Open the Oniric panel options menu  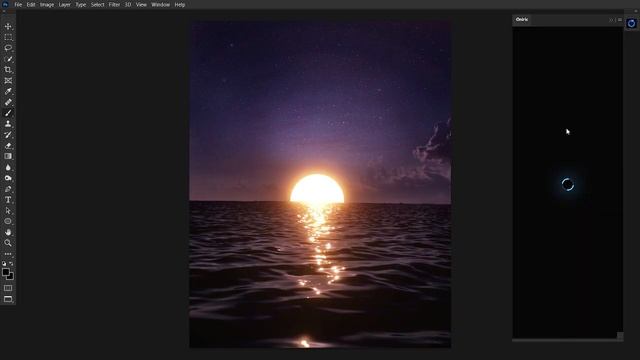point(620,20)
